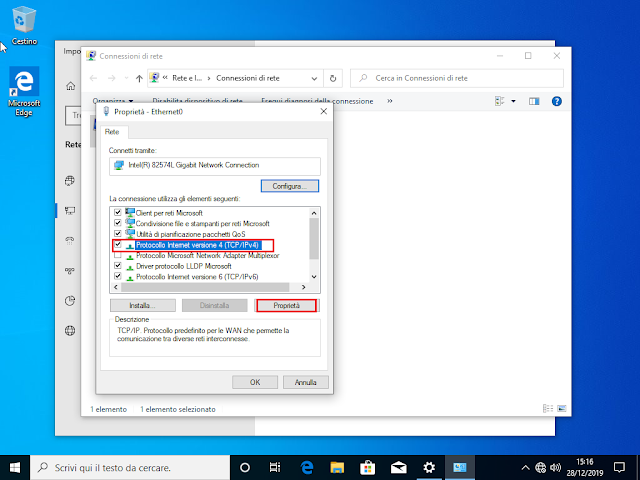640x480 pixels.
Task: Open the help question mark icon
Action: click(x=556, y=101)
